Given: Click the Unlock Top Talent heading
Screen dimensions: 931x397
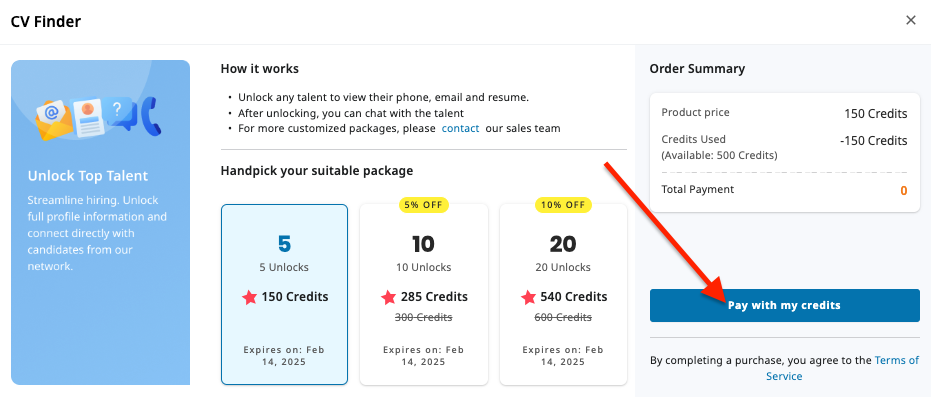Looking at the screenshot, I should pos(88,176).
